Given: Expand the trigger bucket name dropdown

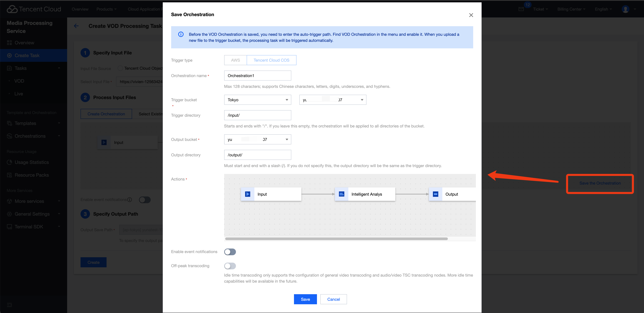Looking at the screenshot, I should point(333,100).
